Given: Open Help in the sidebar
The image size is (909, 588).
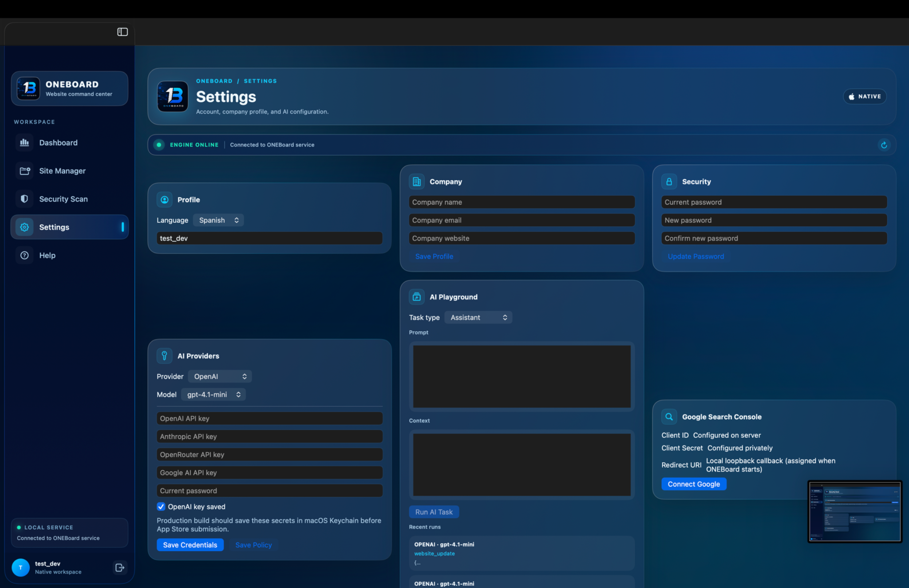Looking at the screenshot, I should pyautogui.click(x=69, y=255).
